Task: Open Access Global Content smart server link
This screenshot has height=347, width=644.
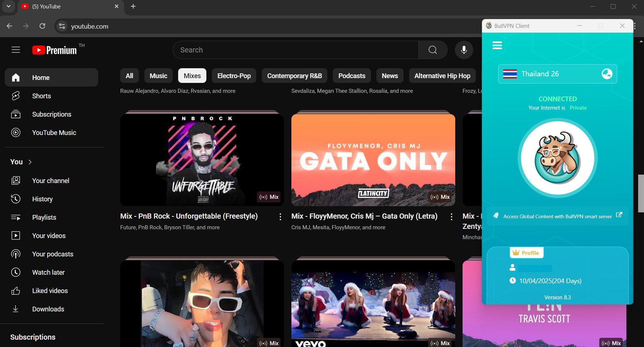Action: pyautogui.click(x=557, y=216)
